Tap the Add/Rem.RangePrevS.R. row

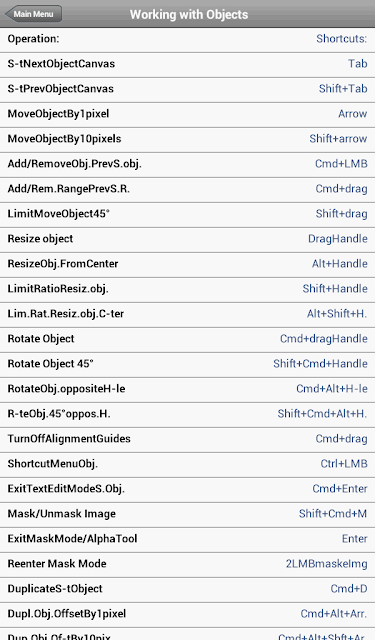tap(187, 189)
